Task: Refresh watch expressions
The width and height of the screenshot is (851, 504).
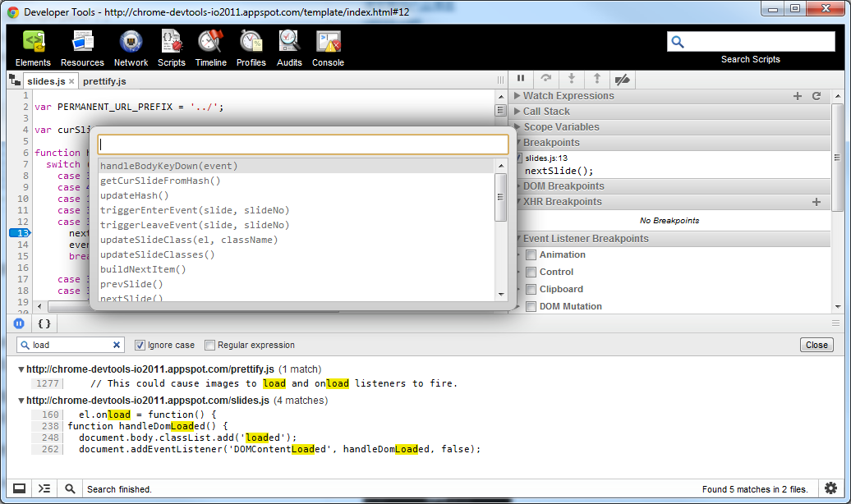Action: (x=816, y=96)
